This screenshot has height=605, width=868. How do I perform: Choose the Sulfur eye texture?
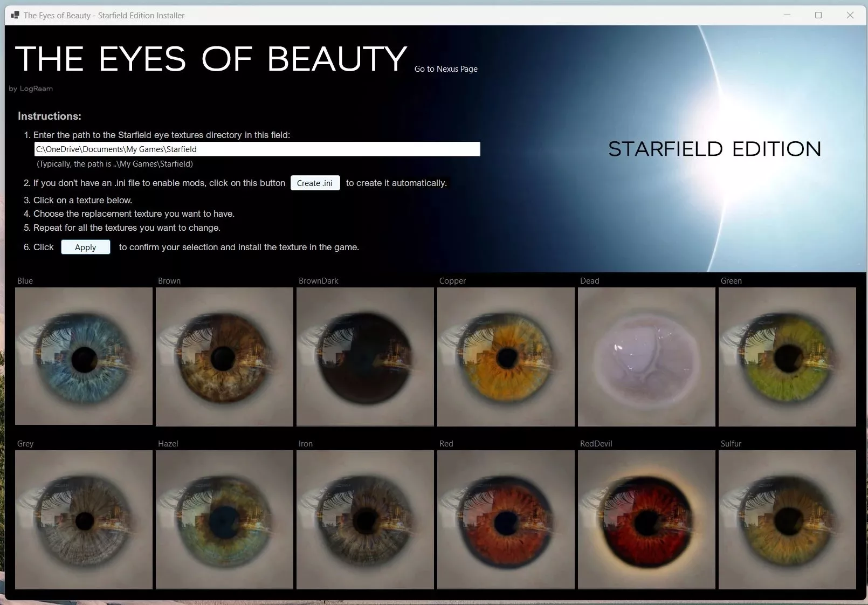(787, 519)
